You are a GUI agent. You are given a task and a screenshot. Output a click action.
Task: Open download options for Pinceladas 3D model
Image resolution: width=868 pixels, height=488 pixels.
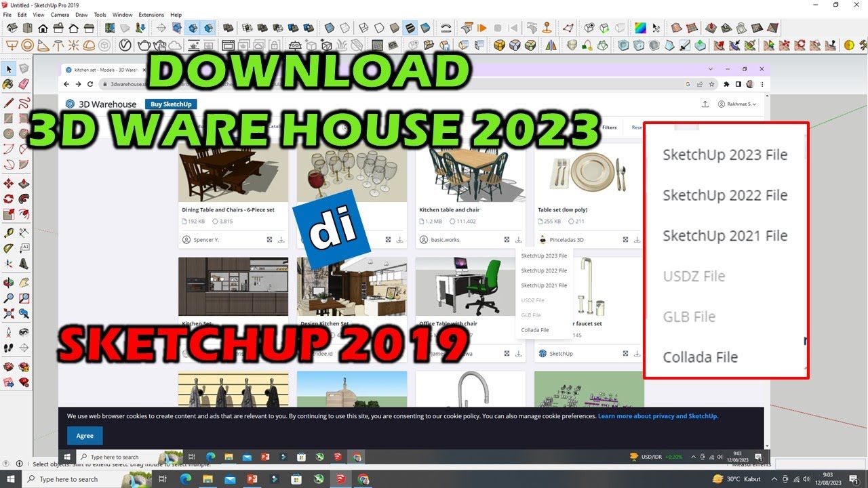[637, 240]
